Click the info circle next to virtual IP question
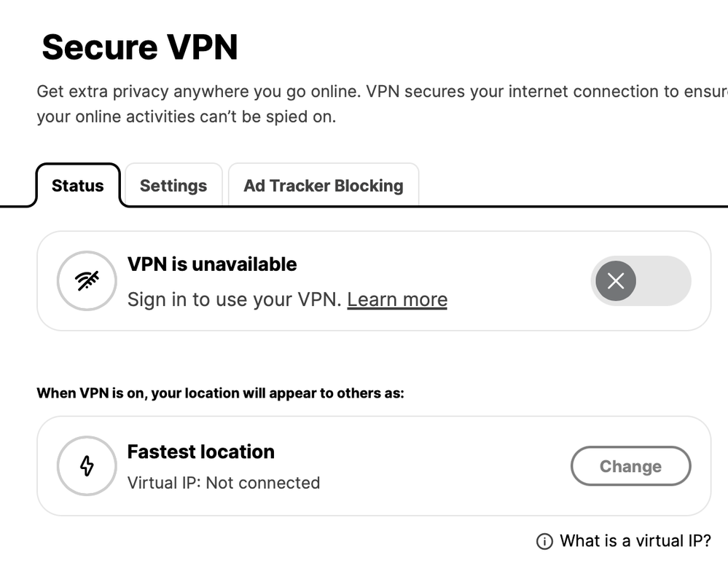The width and height of the screenshot is (728, 563). [544, 541]
